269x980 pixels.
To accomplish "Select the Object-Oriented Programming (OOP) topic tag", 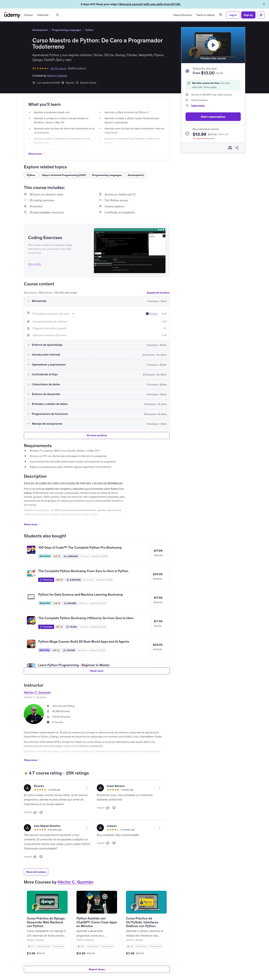I will point(64,175).
